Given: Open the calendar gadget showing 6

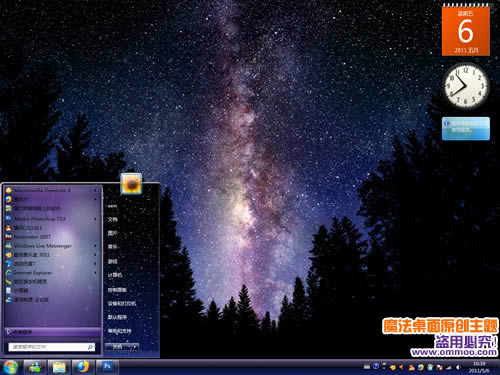Looking at the screenshot, I should [466, 30].
